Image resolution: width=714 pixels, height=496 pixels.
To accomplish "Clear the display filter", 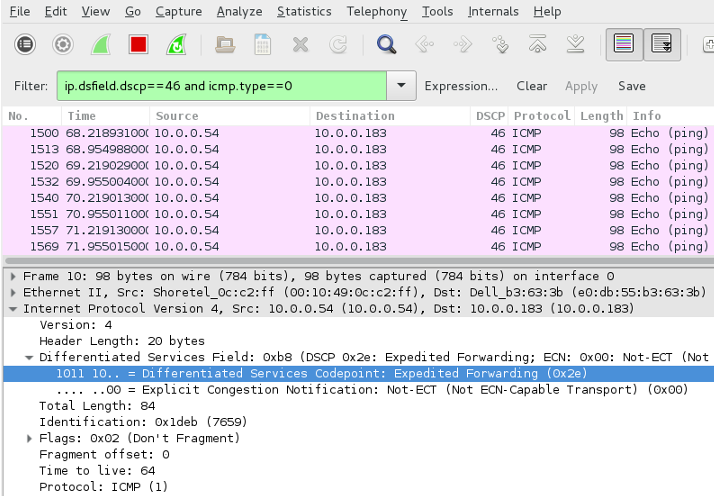I will click(x=531, y=86).
